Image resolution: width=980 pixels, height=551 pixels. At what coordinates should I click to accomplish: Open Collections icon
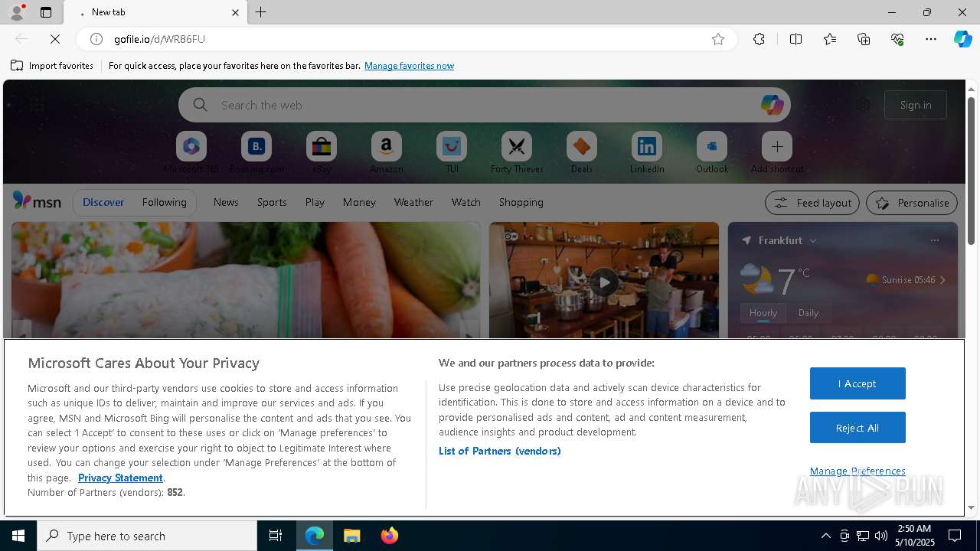click(864, 39)
